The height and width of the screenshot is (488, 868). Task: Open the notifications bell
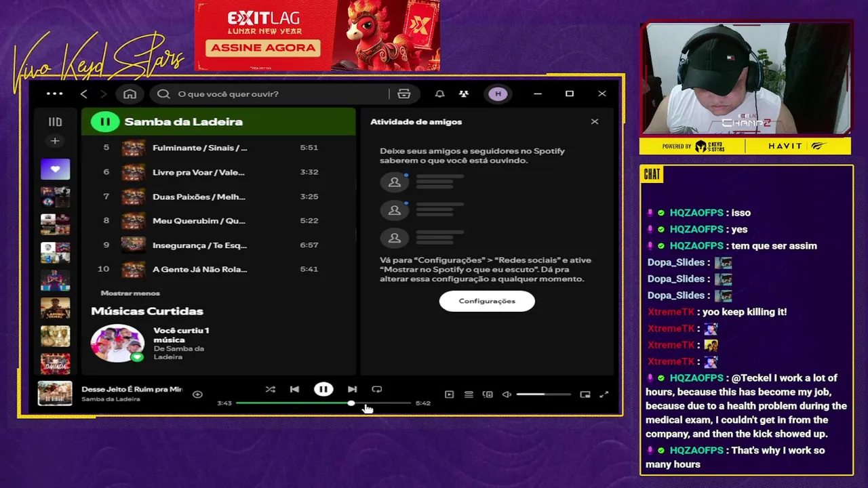coord(439,94)
